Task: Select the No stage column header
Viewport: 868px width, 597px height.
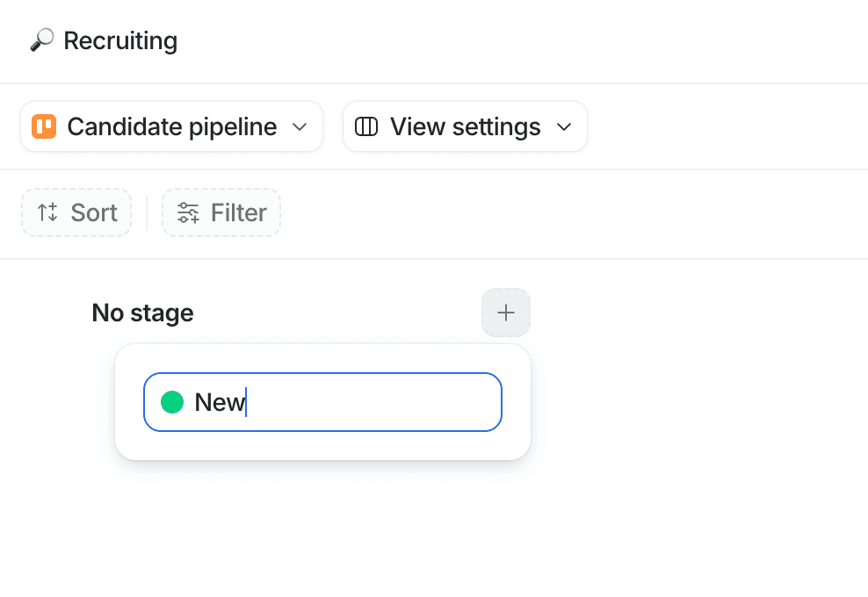Action: 142,313
